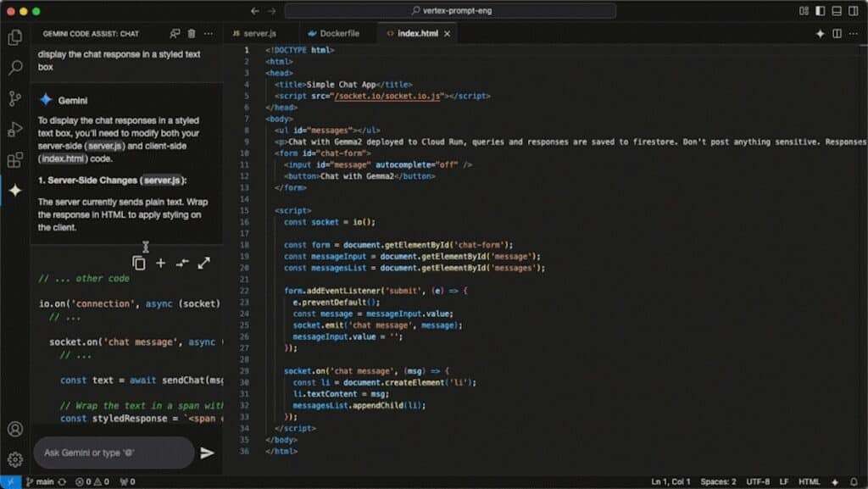Toggle the bottom panel

[x=837, y=11]
